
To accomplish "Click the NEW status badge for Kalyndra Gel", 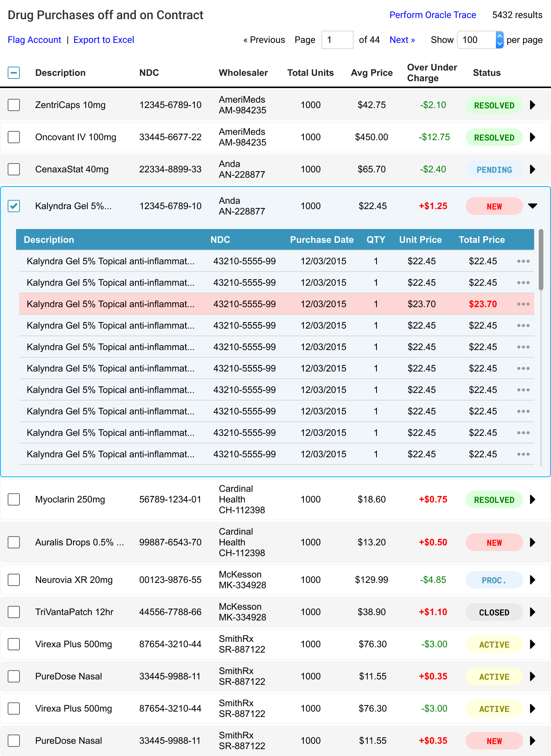I will coord(494,206).
